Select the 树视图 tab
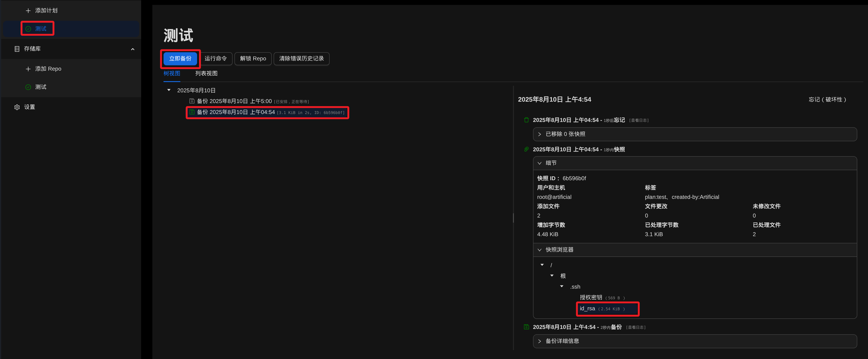868x359 pixels. click(x=172, y=73)
